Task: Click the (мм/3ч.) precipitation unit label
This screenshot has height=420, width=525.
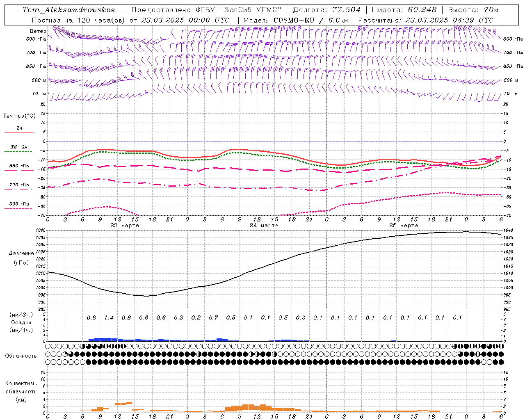Action: click(21, 315)
